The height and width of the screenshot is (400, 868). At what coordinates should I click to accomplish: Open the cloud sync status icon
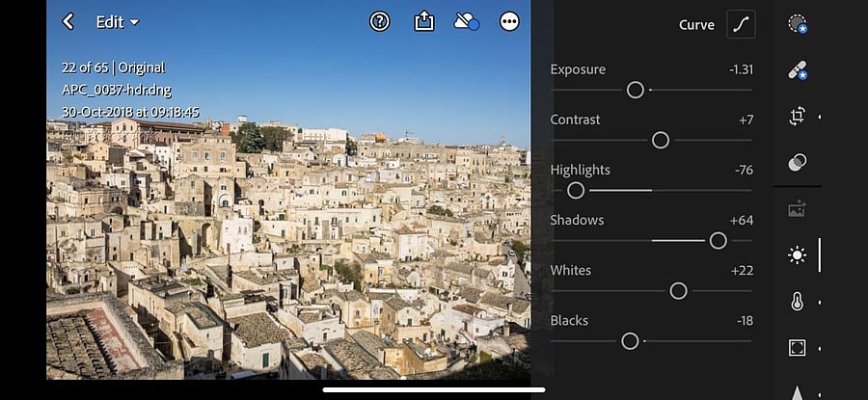point(466,21)
